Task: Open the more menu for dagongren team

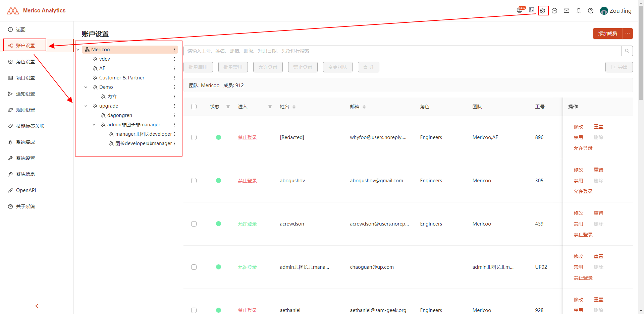Action: [x=174, y=115]
